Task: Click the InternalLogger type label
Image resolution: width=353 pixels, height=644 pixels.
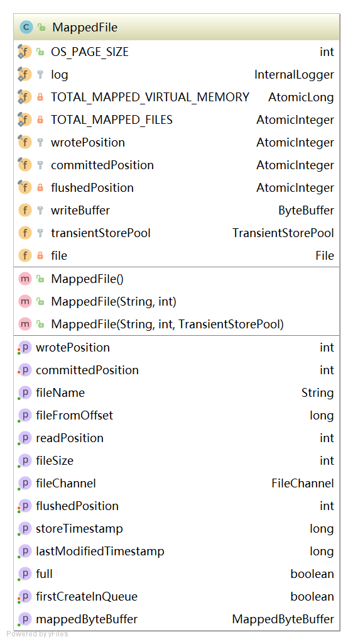Action: coord(294,75)
